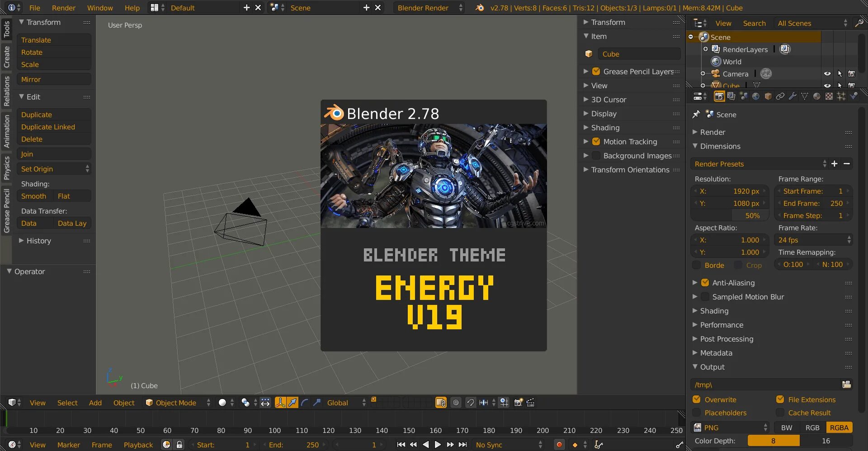Switch to the Create tab in tool shelf

6,57
